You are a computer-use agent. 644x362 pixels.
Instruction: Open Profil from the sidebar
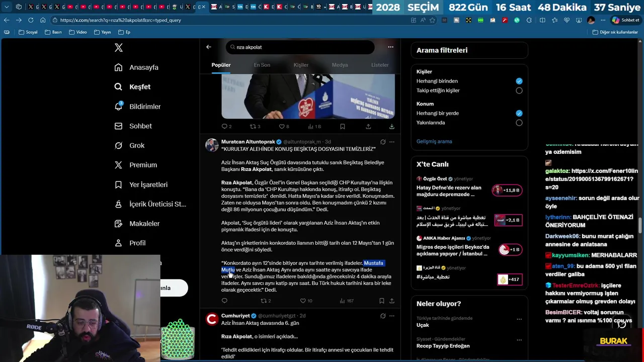130,243
